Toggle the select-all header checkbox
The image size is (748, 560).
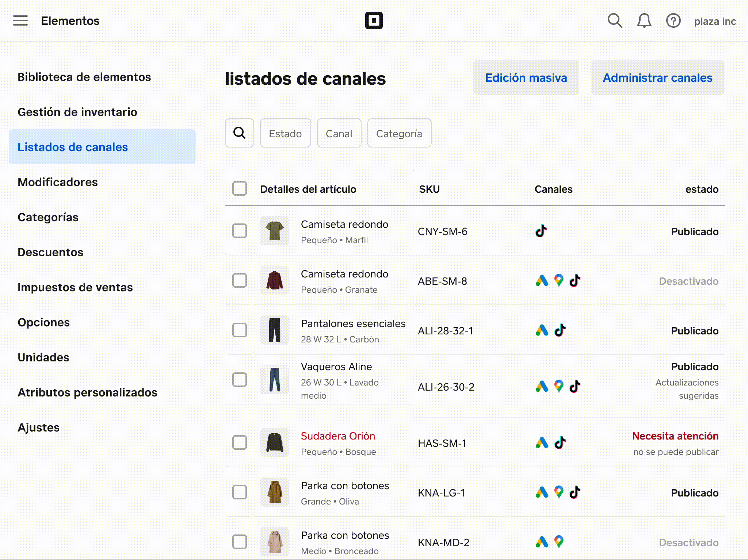pyautogui.click(x=240, y=189)
